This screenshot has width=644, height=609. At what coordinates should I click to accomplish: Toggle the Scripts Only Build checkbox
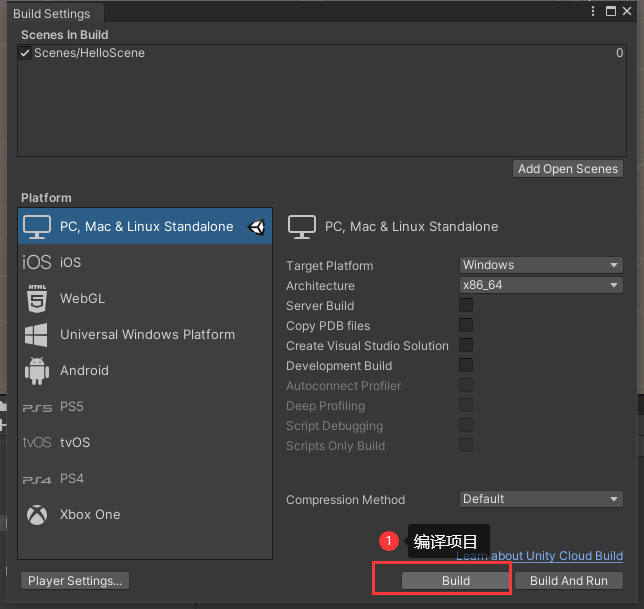(466, 445)
